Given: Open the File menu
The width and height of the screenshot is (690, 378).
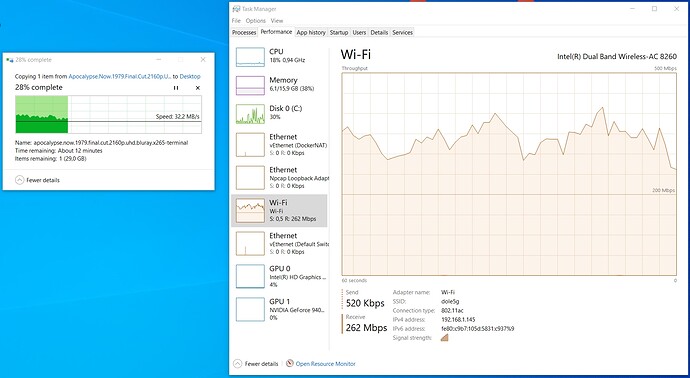Looking at the screenshot, I should [x=236, y=21].
